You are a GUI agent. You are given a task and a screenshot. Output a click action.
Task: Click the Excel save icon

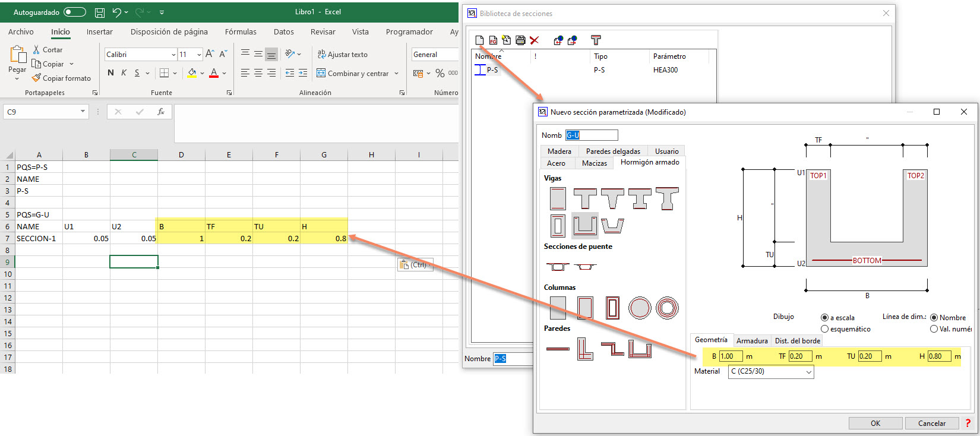[x=100, y=12]
